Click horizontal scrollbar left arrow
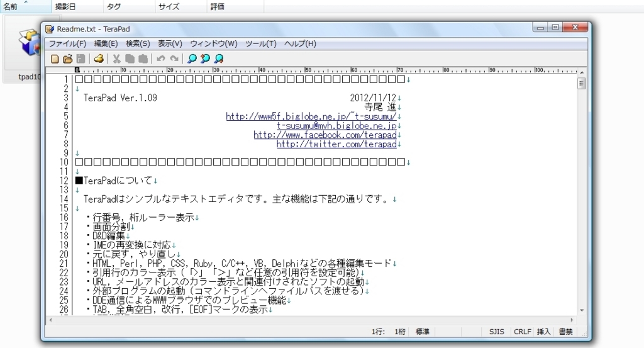The image size is (644, 348). pyautogui.click(x=50, y=320)
